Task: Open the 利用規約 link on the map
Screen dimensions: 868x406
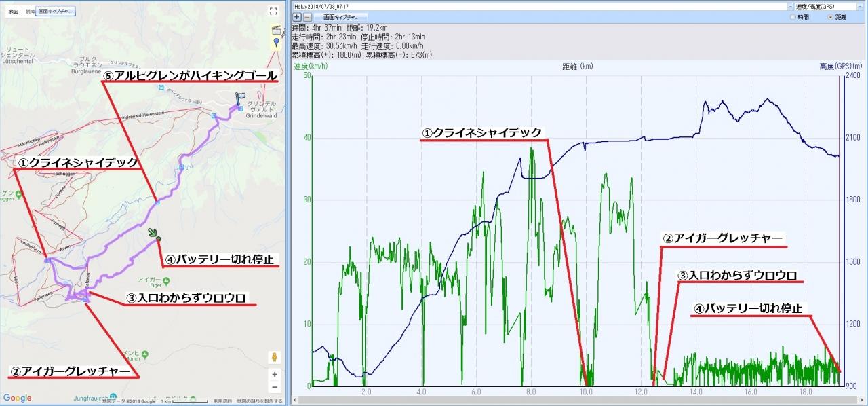Action: tap(222, 401)
